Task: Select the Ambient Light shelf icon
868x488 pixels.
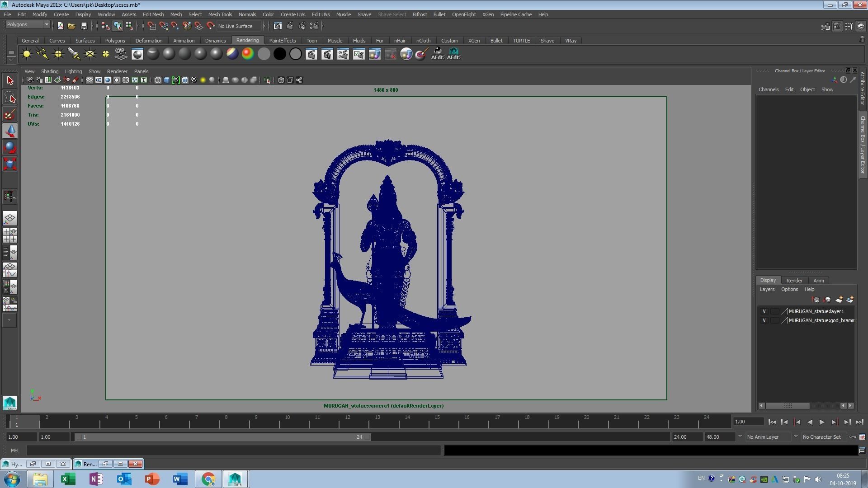Action: pyautogui.click(x=27, y=54)
